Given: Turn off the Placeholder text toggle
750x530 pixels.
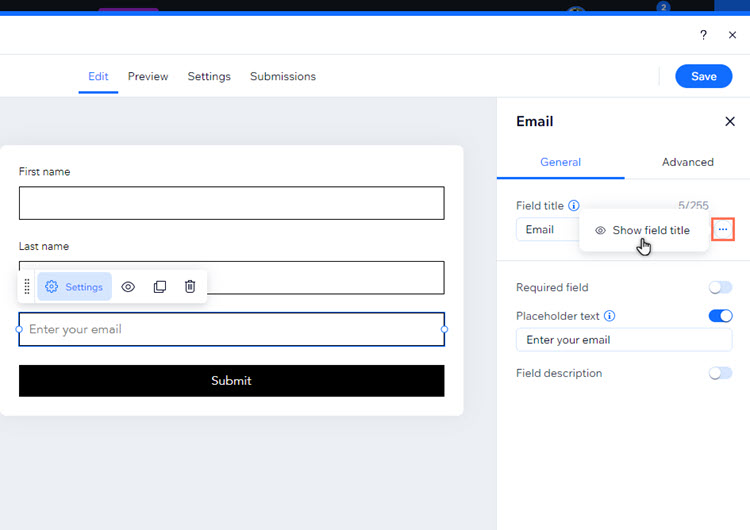Looking at the screenshot, I should (x=720, y=316).
